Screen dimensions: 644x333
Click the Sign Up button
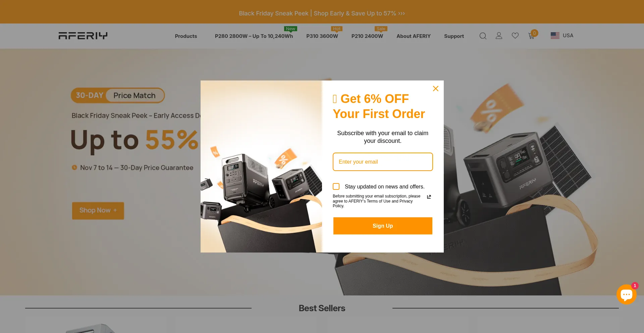point(383,226)
